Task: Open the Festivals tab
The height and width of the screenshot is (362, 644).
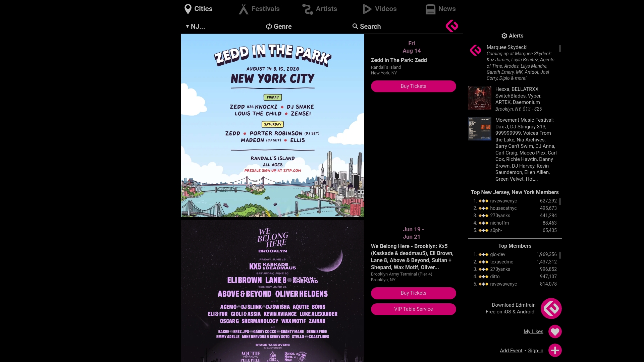Action: pyautogui.click(x=259, y=9)
